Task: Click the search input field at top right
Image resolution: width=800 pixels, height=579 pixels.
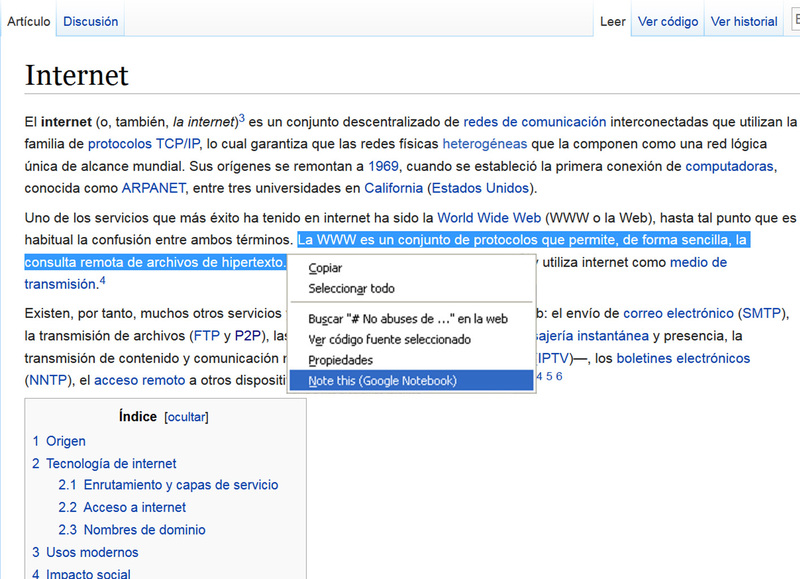Action: pyautogui.click(x=795, y=21)
